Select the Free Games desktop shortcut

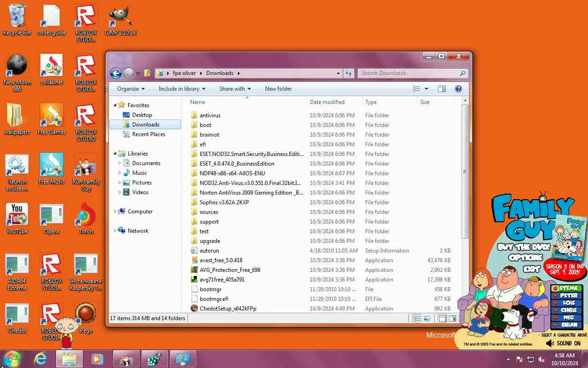[51, 120]
